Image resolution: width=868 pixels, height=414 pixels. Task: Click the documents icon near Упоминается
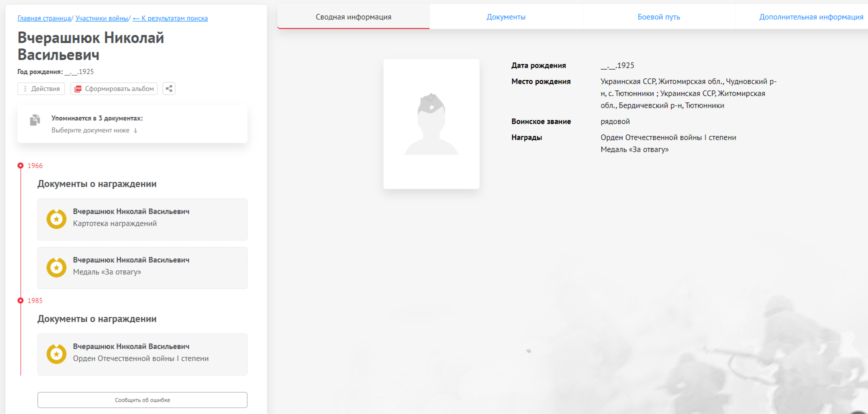click(x=35, y=120)
